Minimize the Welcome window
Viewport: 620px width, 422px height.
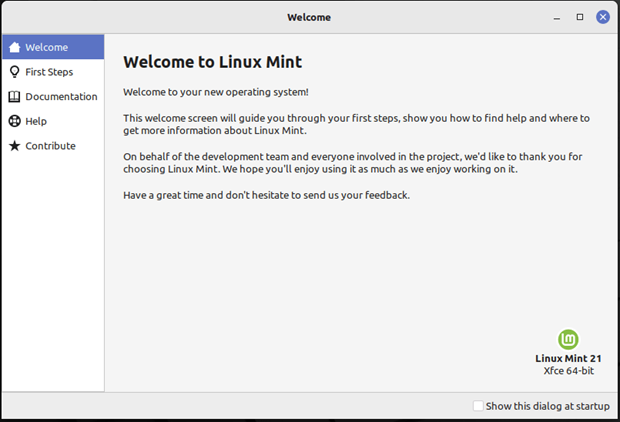point(557,17)
